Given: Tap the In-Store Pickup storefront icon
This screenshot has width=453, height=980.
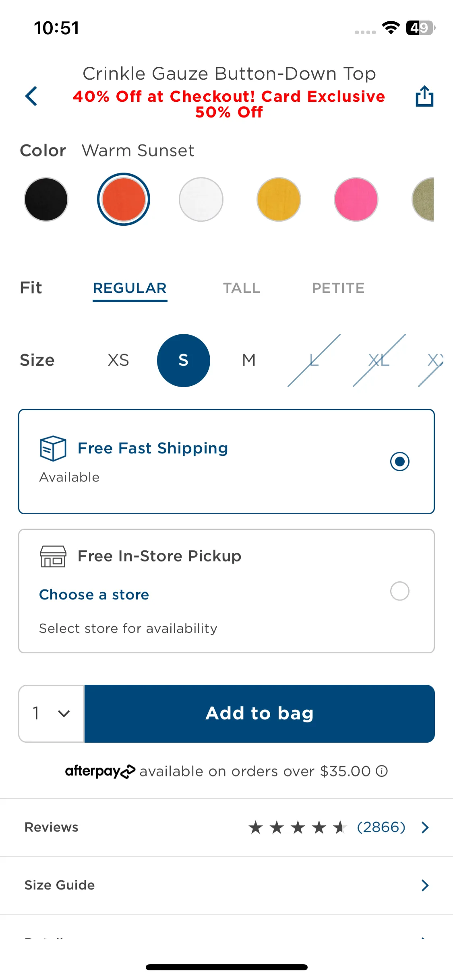Looking at the screenshot, I should point(53,556).
